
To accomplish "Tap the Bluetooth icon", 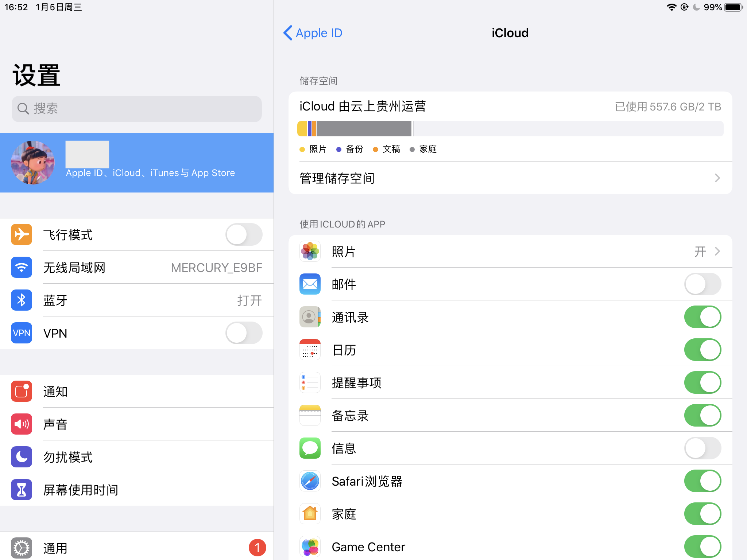I will 22,300.
